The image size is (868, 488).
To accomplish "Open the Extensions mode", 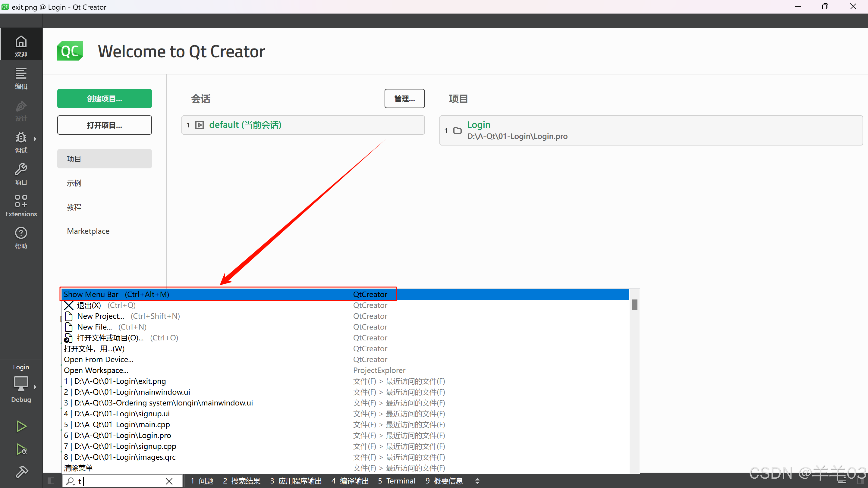I will click(21, 205).
